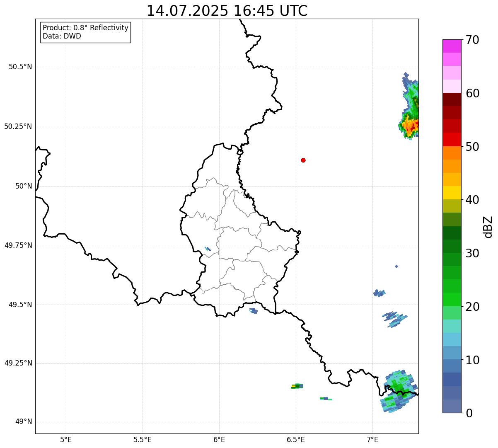Image resolution: width=498 pixels, height=448 pixels.
Task: Click the 49.75°N latitude label
Action: (x=18, y=245)
